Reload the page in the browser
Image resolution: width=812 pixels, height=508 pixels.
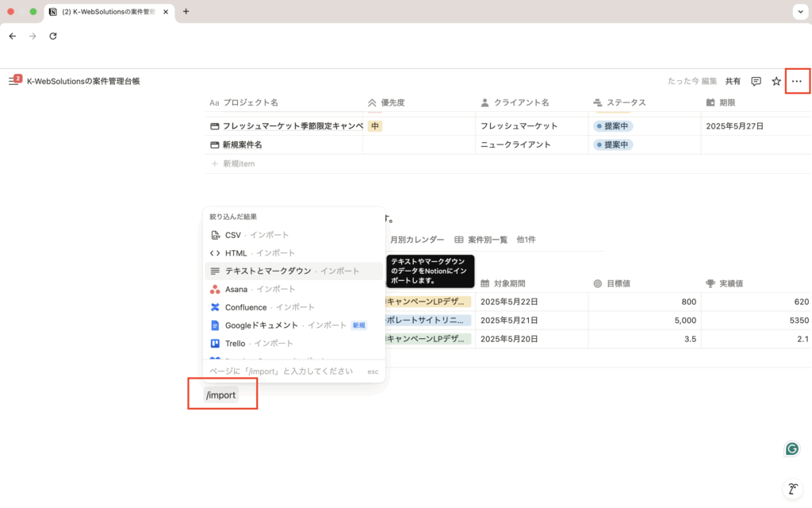tap(53, 36)
